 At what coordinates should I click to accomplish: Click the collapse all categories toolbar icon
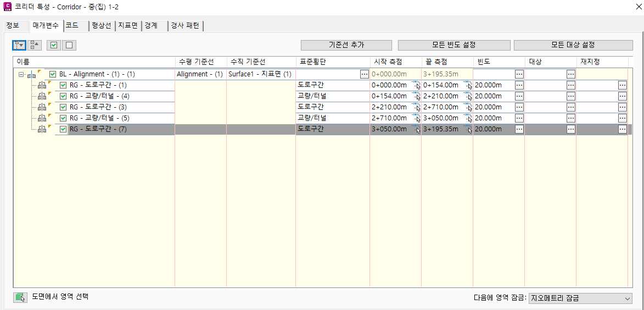click(35, 45)
